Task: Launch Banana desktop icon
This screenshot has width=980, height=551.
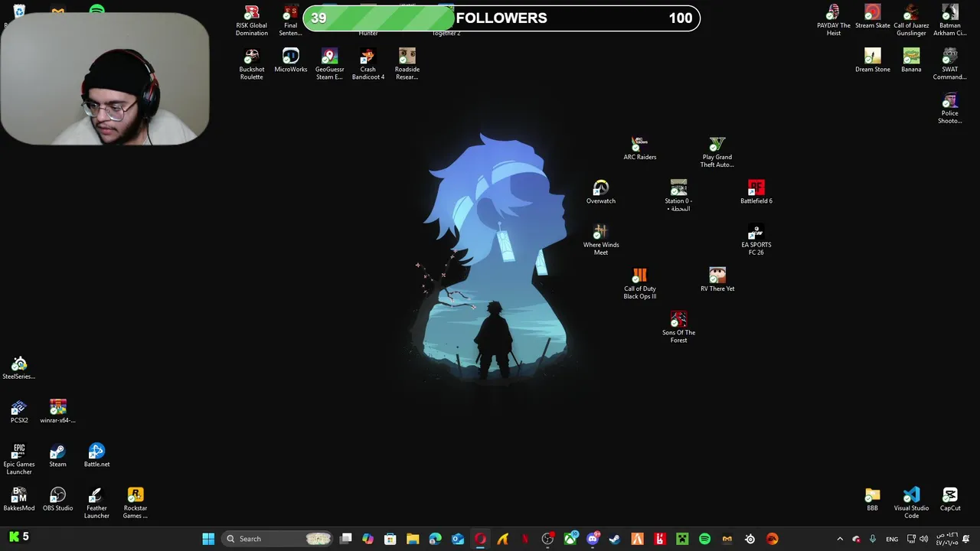Action: pos(911,61)
